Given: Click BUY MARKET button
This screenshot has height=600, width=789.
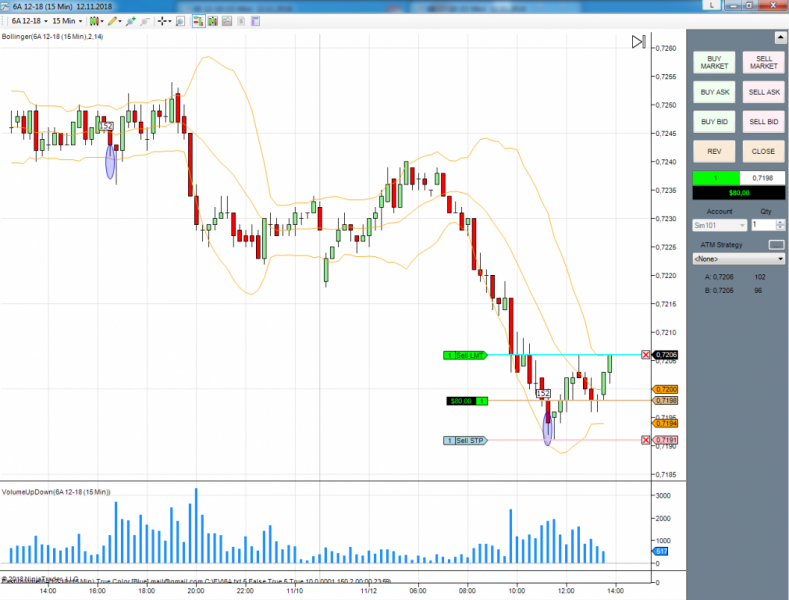Looking at the screenshot, I should pos(714,62).
